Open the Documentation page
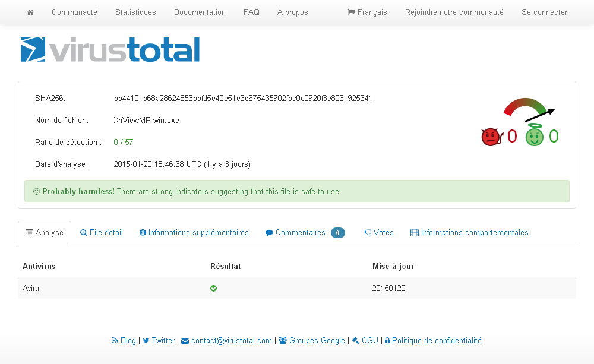 tap(200, 12)
